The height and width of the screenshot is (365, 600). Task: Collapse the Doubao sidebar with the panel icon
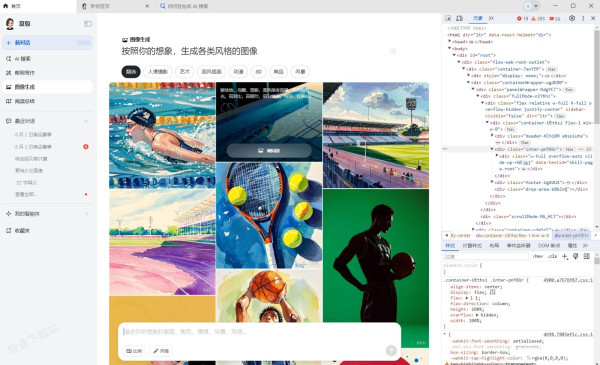pyautogui.click(x=88, y=24)
